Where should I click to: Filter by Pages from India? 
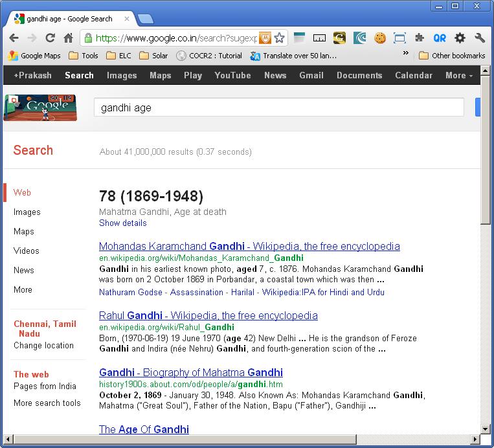click(x=45, y=386)
